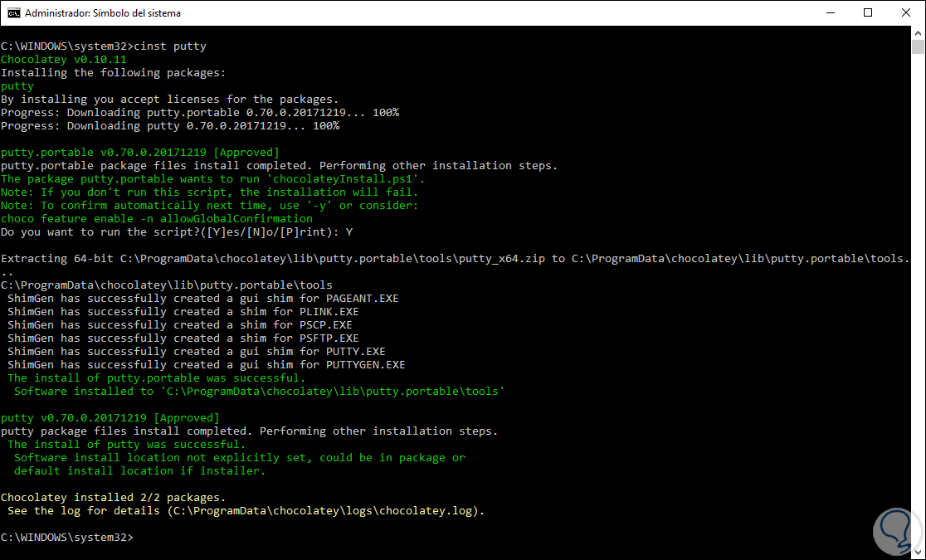The width and height of the screenshot is (926, 560).
Task: Click 'The install of putty was successful.'
Action: point(126,444)
